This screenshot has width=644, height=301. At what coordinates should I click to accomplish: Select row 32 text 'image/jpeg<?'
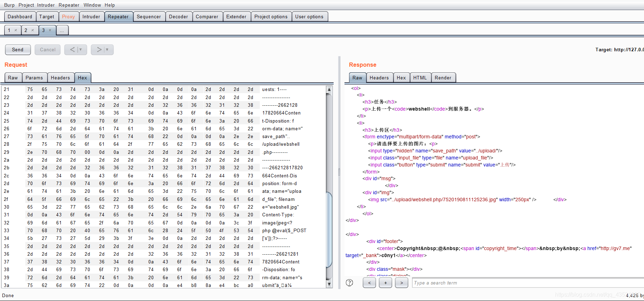277,223
